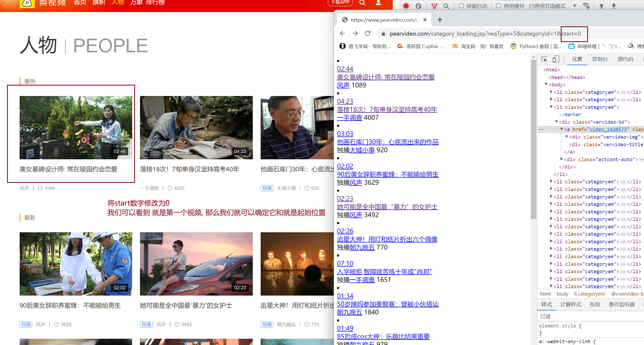Image resolution: width=644 pixels, height=345 pixels.
Task: Open the 事件监听器 styles tab
Action: 621,304
